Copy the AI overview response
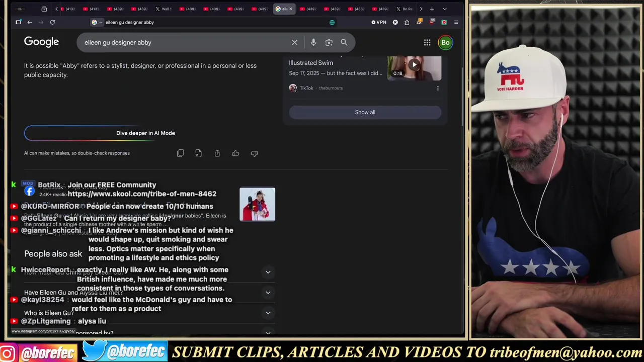This screenshot has width=644, height=362. click(181, 153)
